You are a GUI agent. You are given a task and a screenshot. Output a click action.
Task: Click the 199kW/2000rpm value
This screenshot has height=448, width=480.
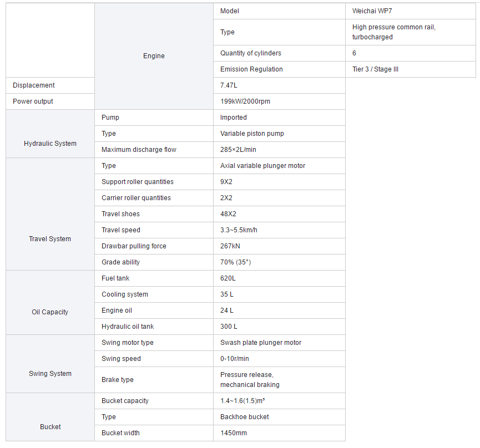pyautogui.click(x=245, y=101)
